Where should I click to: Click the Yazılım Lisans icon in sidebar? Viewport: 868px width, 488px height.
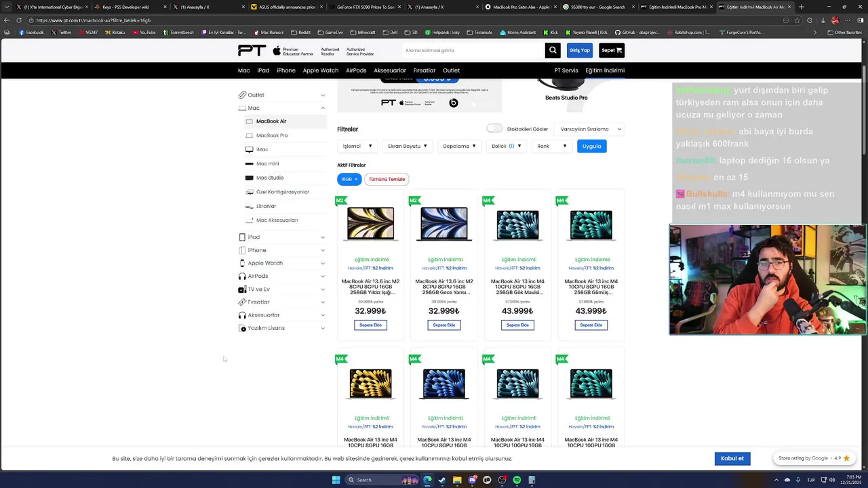(x=242, y=328)
